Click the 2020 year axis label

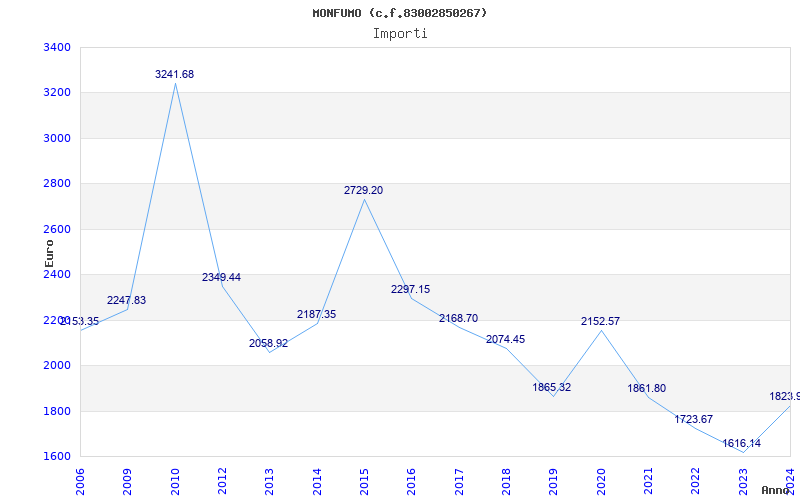601,481
